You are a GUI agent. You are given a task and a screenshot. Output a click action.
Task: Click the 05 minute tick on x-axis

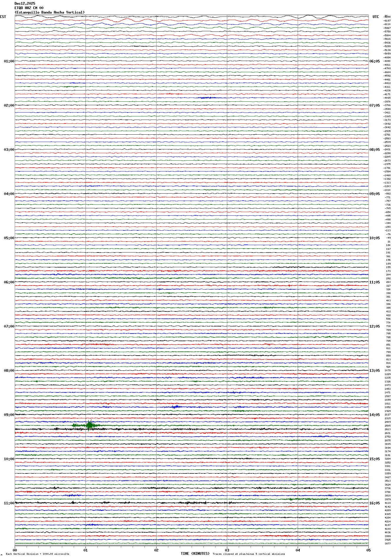pos(368,550)
